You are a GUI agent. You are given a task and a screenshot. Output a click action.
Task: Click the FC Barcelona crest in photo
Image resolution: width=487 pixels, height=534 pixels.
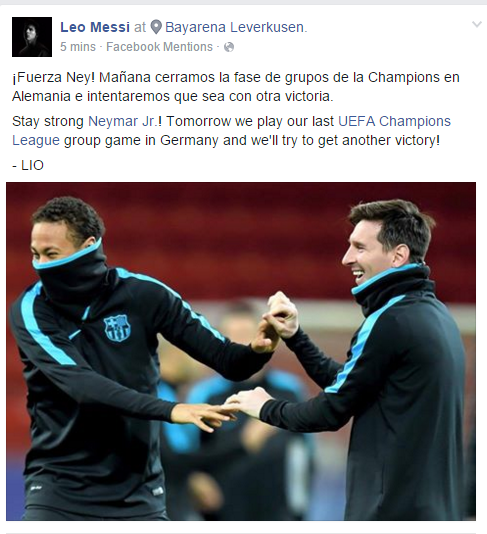point(117,328)
